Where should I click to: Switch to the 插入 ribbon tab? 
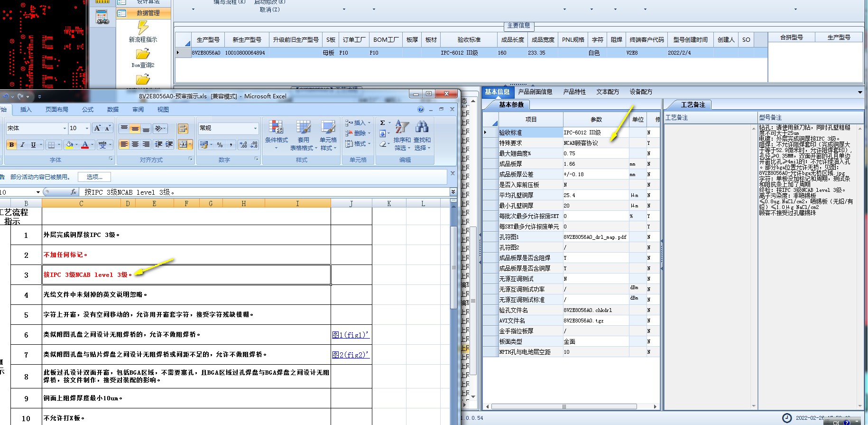(x=26, y=110)
